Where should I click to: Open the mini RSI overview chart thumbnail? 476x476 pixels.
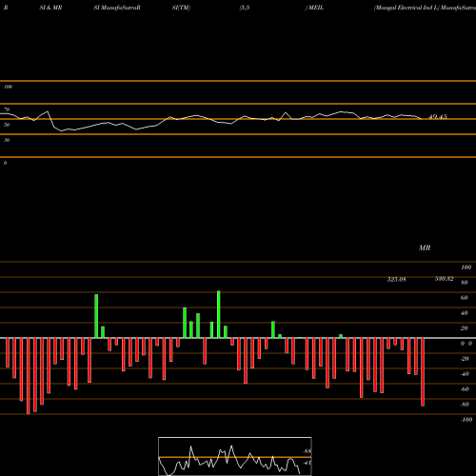tap(235, 456)
